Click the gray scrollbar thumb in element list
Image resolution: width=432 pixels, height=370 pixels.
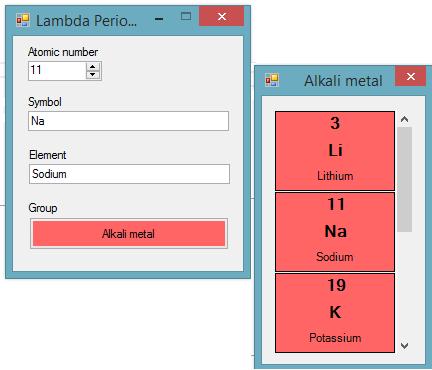click(x=405, y=179)
